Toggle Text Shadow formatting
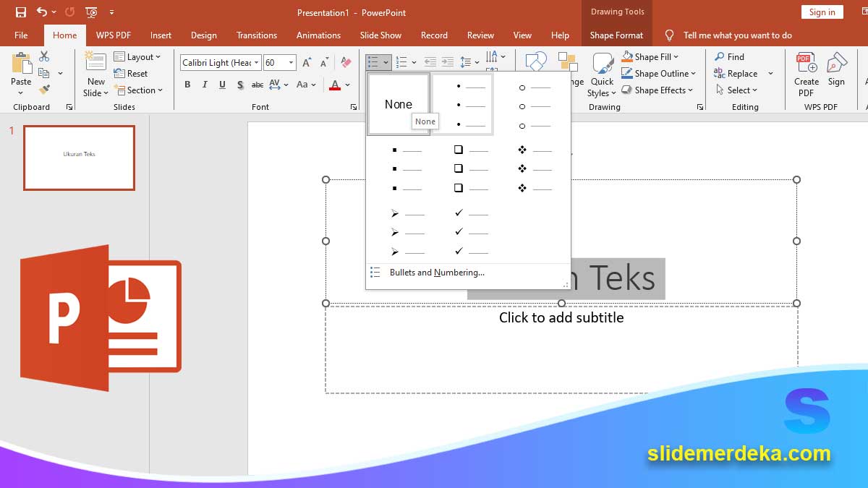Viewport: 868px width, 488px height. 240,85
